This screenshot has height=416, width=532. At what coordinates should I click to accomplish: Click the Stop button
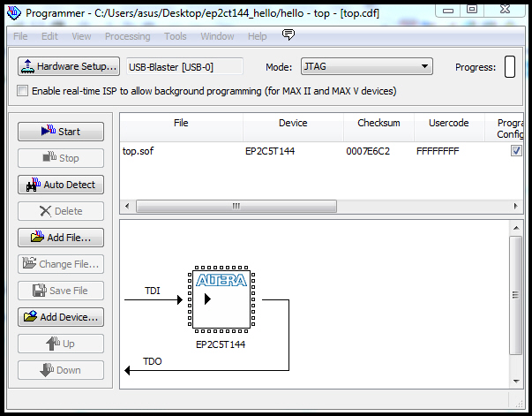click(61, 158)
